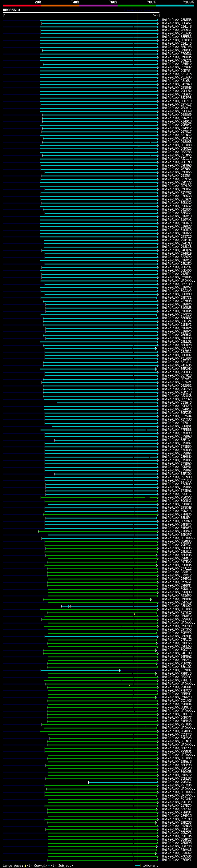197x868 pixels.
Task: Select hit label UniRef100_B3FIC4
Action: [176, 440]
